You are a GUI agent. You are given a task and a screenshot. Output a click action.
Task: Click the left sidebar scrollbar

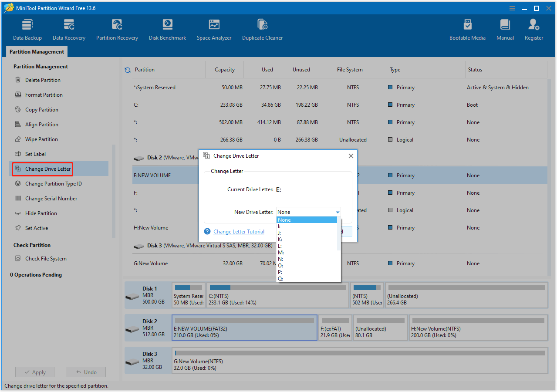pos(114,192)
